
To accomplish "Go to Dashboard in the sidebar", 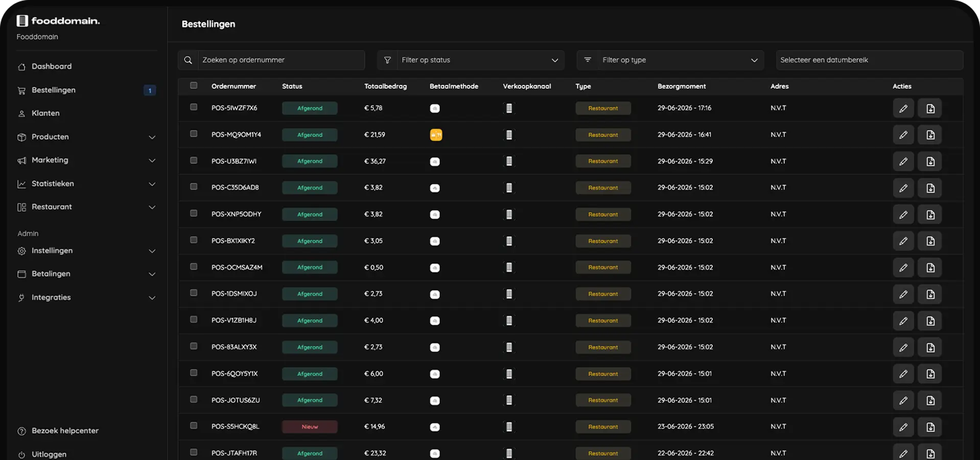I will pyautogui.click(x=52, y=66).
